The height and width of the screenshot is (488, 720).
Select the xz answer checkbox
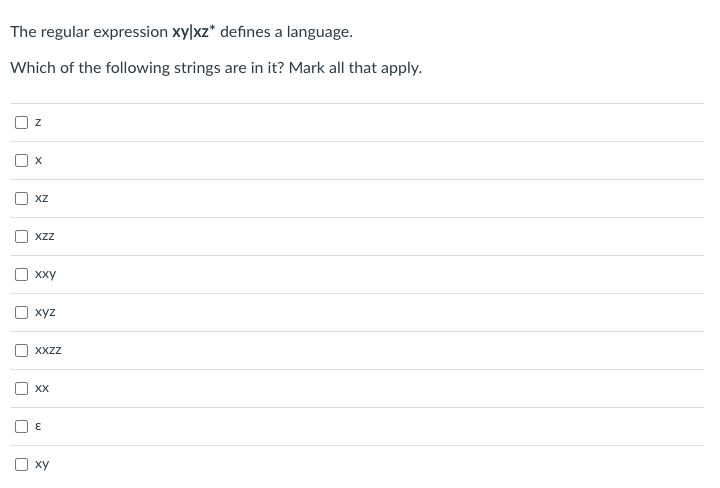coord(21,199)
